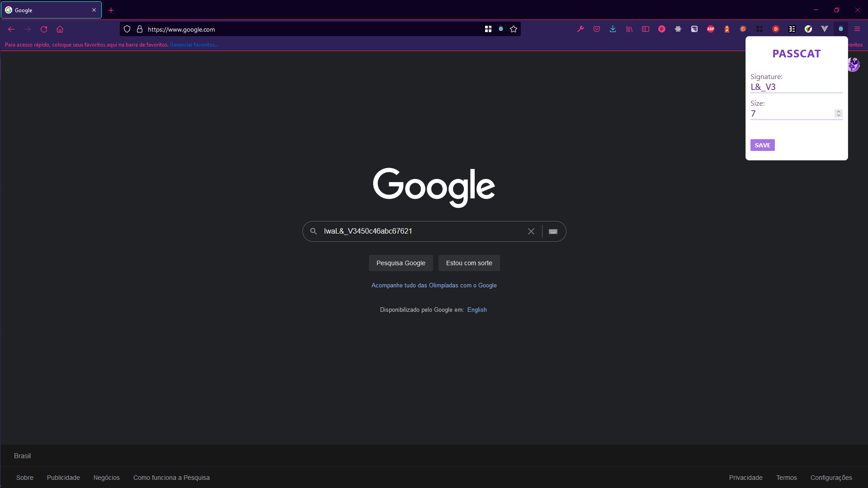868x488 pixels.
Task: Show the on-screen keyboard input options
Action: pyautogui.click(x=553, y=231)
